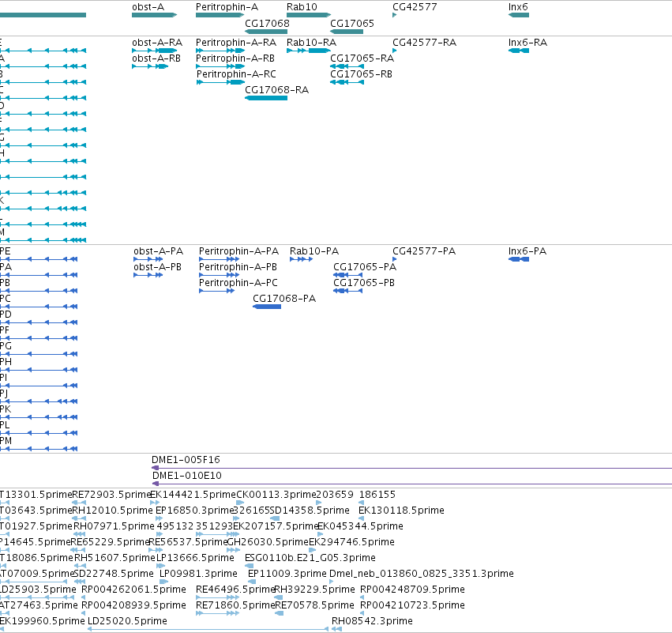Click the Peritrophin-A-RA transcript
This screenshot has height=633, width=672.
click(x=220, y=51)
